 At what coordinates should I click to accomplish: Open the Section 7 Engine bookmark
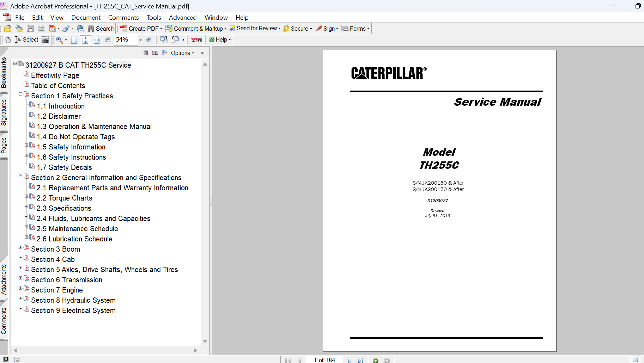(57, 290)
